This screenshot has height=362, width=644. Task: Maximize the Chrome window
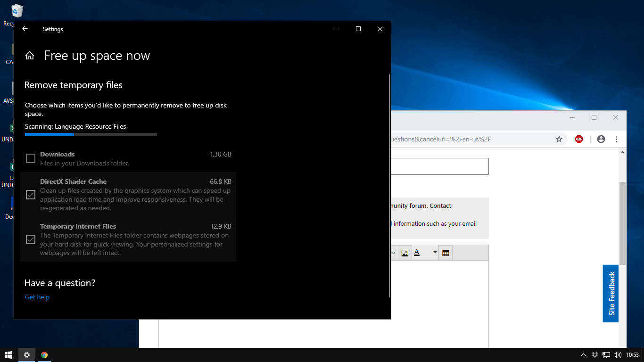pos(594,117)
